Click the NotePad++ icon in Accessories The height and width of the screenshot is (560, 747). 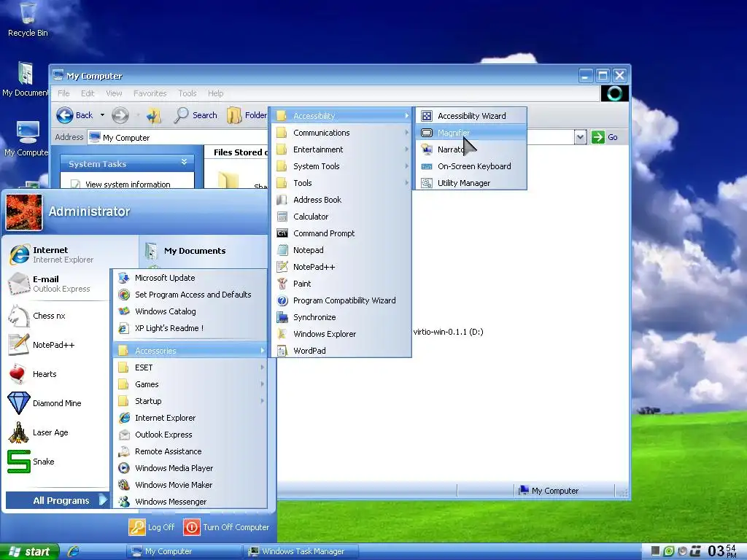[282, 267]
